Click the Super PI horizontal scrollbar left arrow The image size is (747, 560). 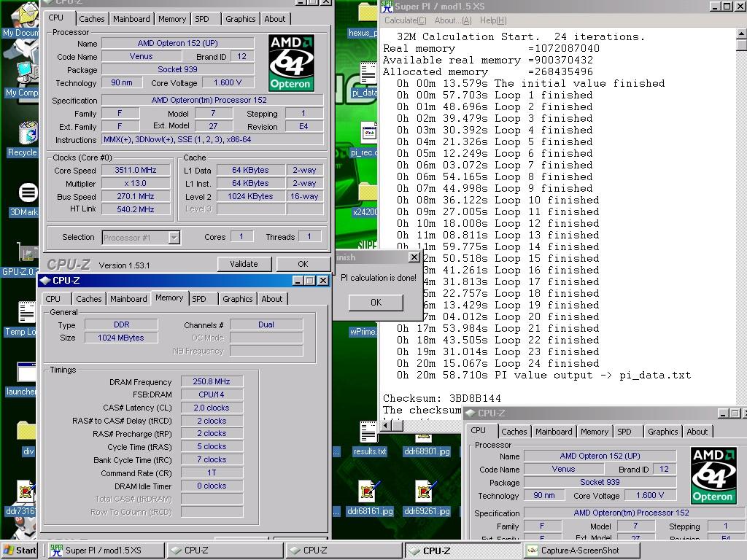pyautogui.click(x=387, y=426)
